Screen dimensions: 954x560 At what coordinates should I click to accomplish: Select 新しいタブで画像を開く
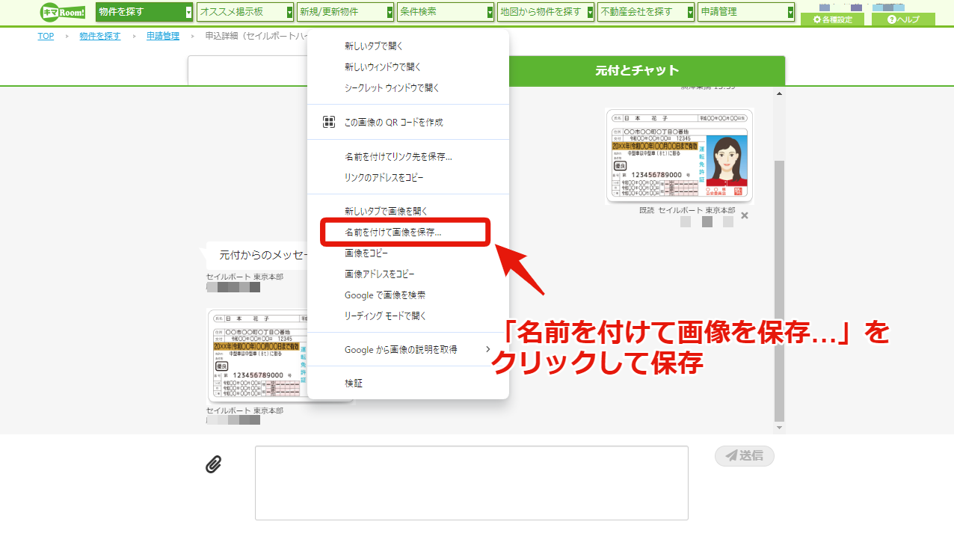(x=408, y=212)
